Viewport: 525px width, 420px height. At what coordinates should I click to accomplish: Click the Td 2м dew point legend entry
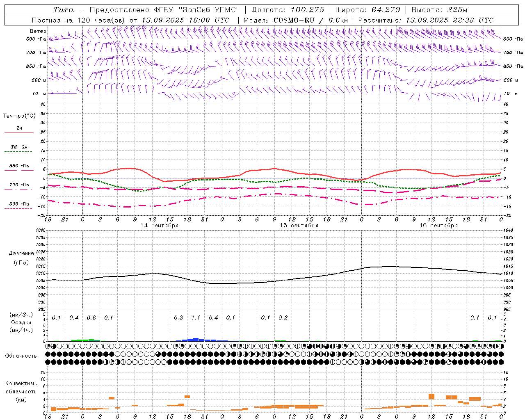click(19, 147)
